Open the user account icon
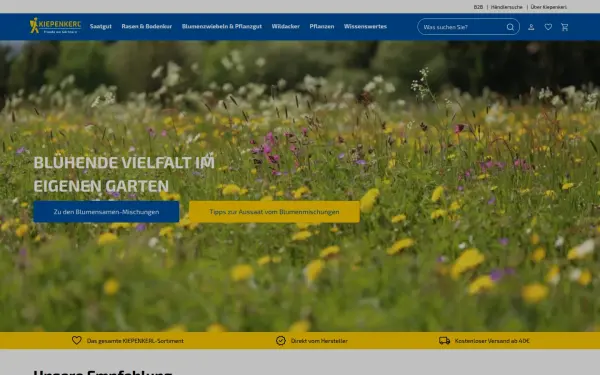 pos(531,27)
